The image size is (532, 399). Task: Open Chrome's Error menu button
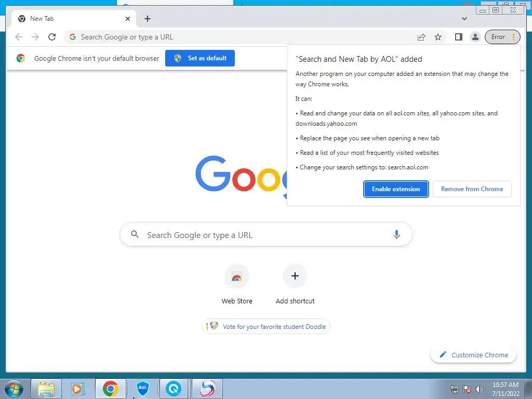pyautogui.click(x=502, y=37)
